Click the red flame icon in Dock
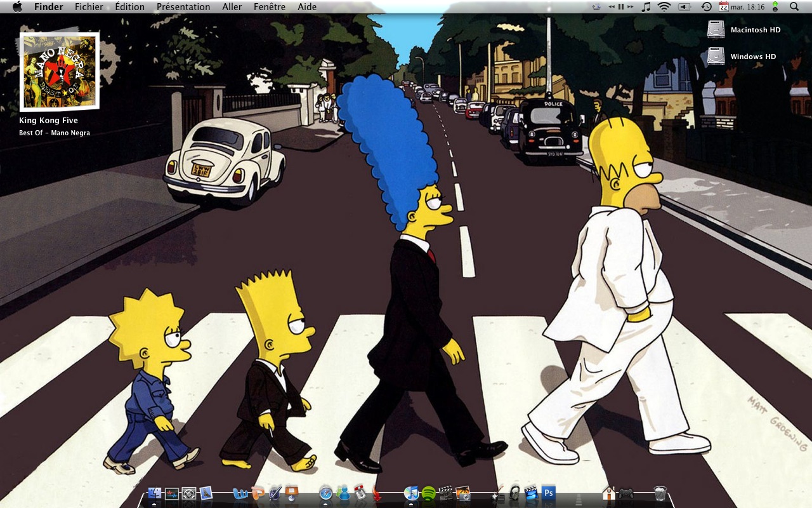Viewport: 812px width, 508px height. [377, 493]
